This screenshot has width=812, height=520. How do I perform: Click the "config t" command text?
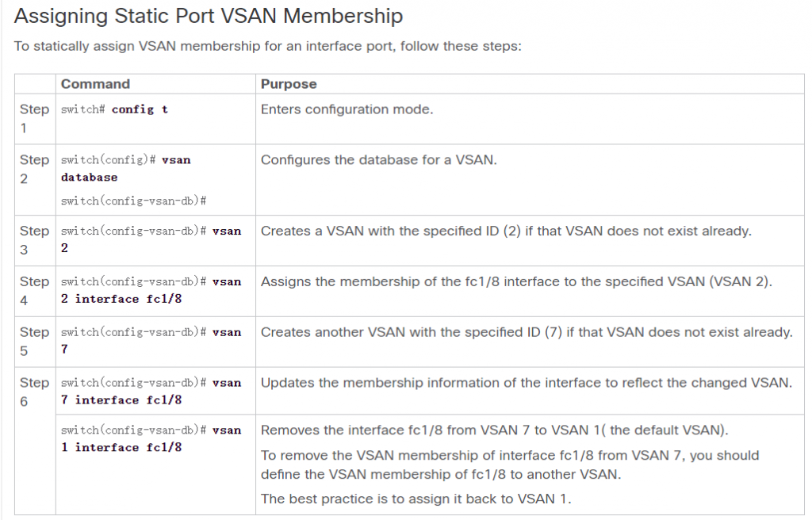[140, 109]
